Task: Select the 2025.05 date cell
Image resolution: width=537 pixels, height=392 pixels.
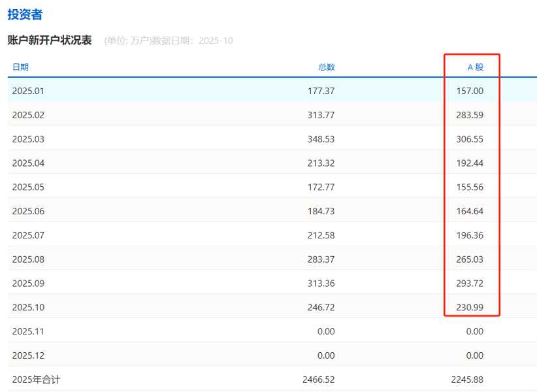Action: (x=28, y=188)
